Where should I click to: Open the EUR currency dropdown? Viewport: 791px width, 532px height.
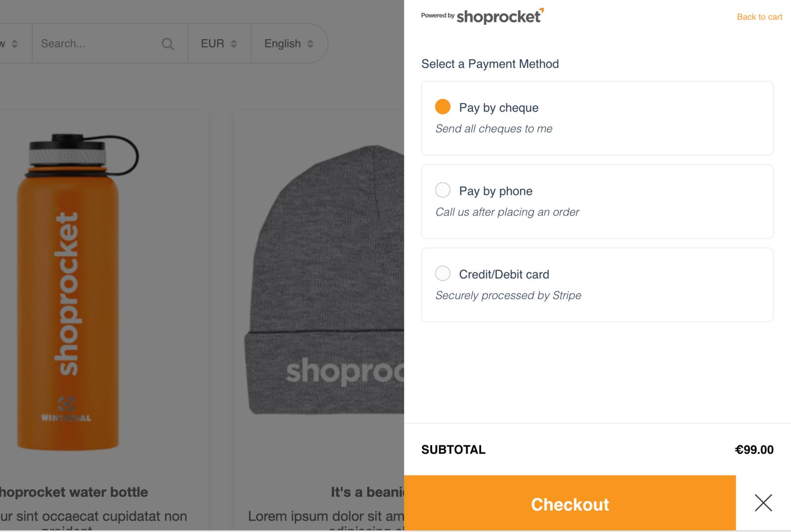(x=219, y=43)
